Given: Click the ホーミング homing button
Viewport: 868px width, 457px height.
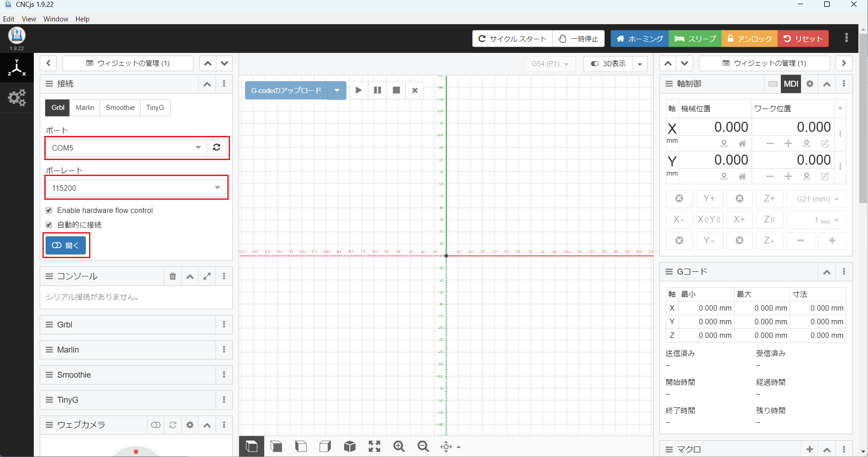Looking at the screenshot, I should [639, 39].
